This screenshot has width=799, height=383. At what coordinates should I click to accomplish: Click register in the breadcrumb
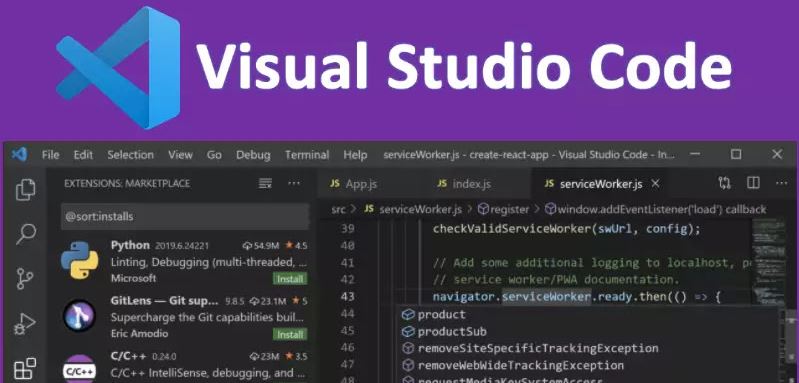point(503,209)
